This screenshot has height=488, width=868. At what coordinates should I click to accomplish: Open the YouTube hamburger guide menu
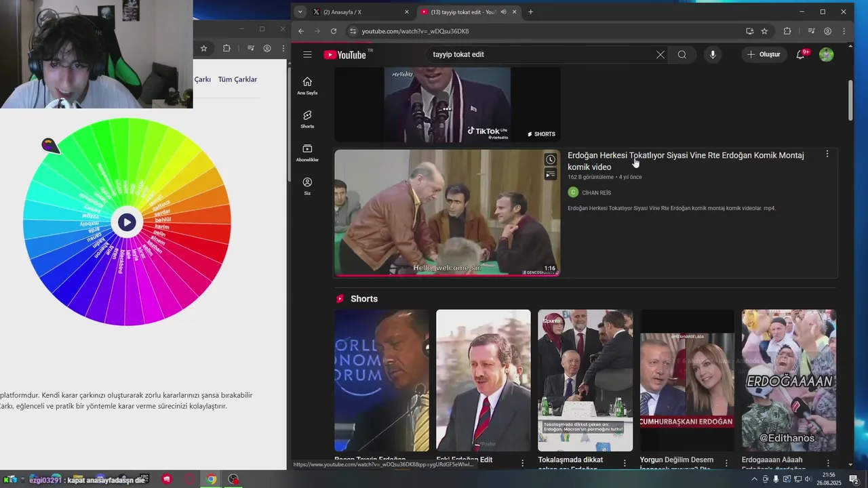point(307,54)
